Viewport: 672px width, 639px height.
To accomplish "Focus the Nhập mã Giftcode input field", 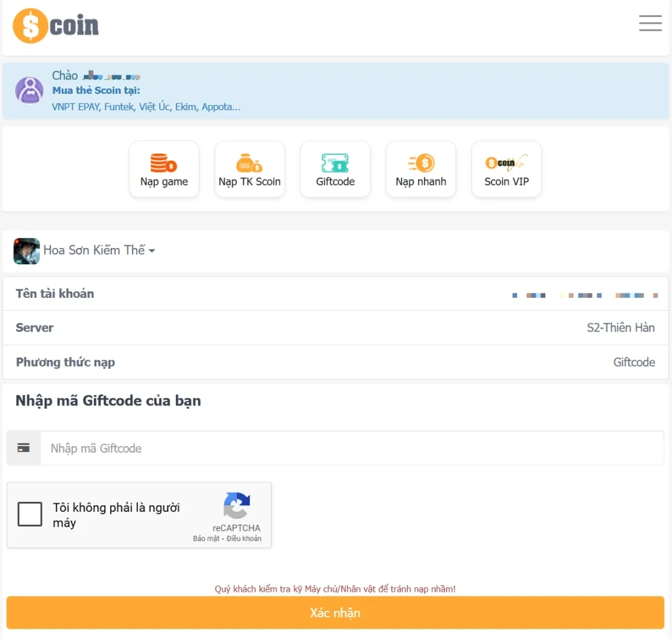I will coord(352,448).
